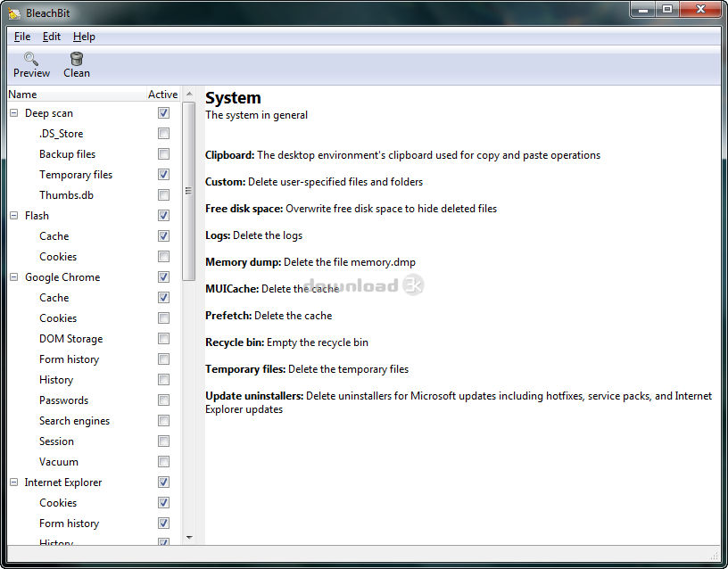Select the Flash tree row
The height and width of the screenshot is (569, 728).
(95, 215)
